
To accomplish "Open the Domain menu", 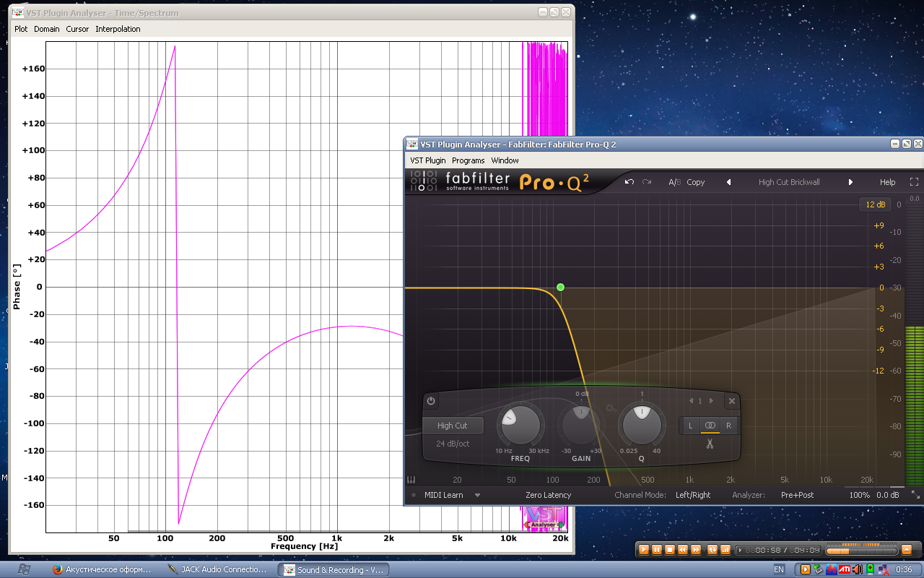I will [47, 29].
